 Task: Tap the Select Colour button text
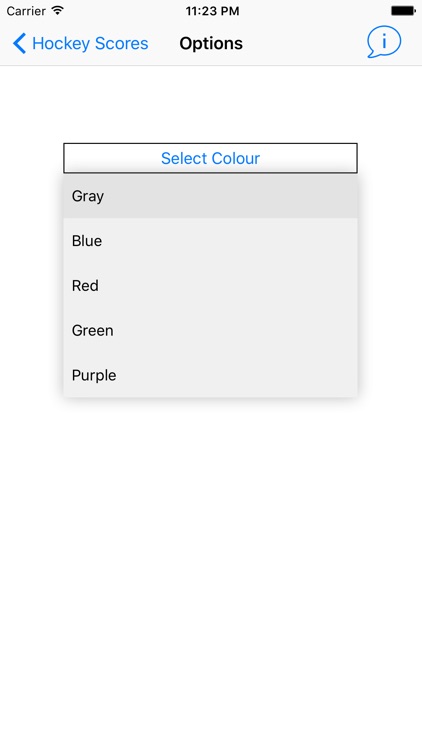click(211, 158)
